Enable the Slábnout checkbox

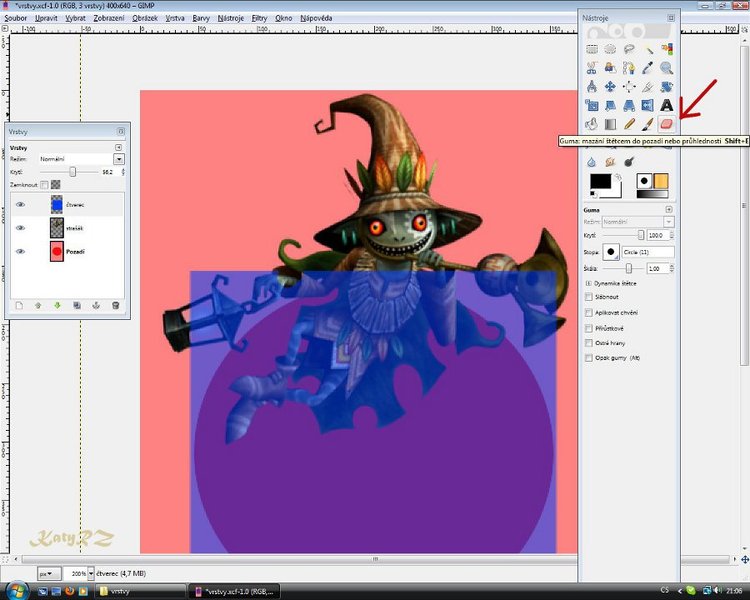point(589,297)
